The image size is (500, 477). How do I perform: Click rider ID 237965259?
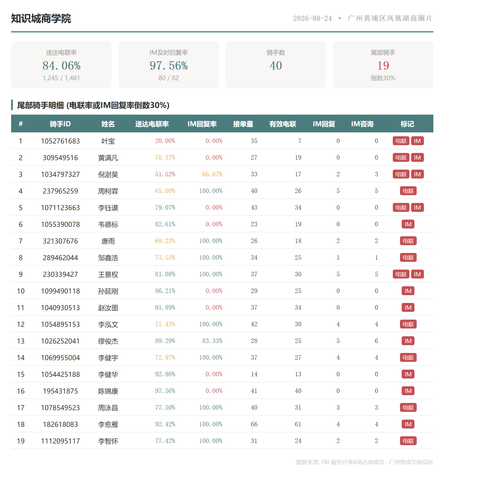click(60, 191)
